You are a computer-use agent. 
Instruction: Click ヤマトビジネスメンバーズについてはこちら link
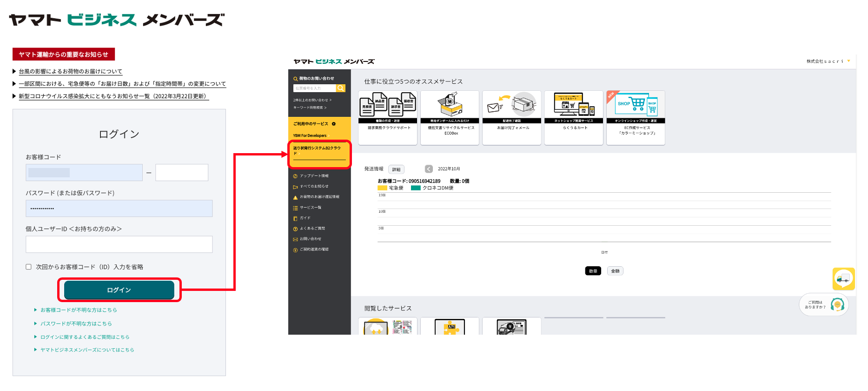tap(87, 350)
